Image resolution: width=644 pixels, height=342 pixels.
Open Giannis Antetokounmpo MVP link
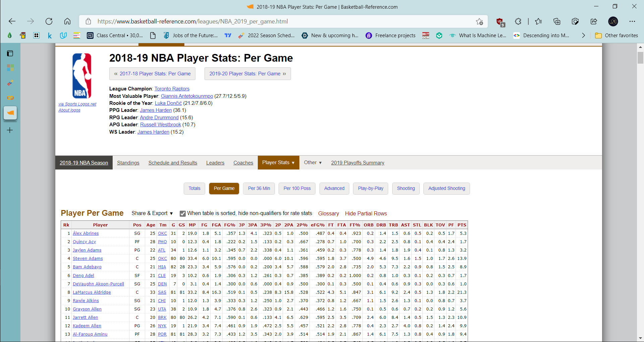pyautogui.click(x=187, y=96)
